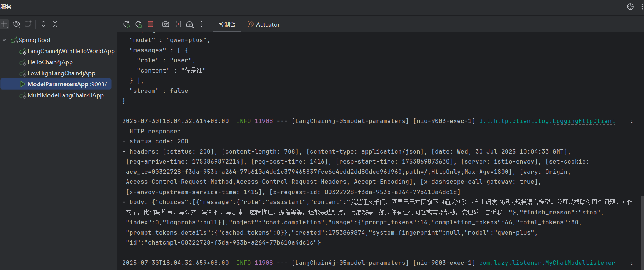Switch to the 控制台 console tab
This screenshot has height=270, width=644.
pyautogui.click(x=227, y=25)
